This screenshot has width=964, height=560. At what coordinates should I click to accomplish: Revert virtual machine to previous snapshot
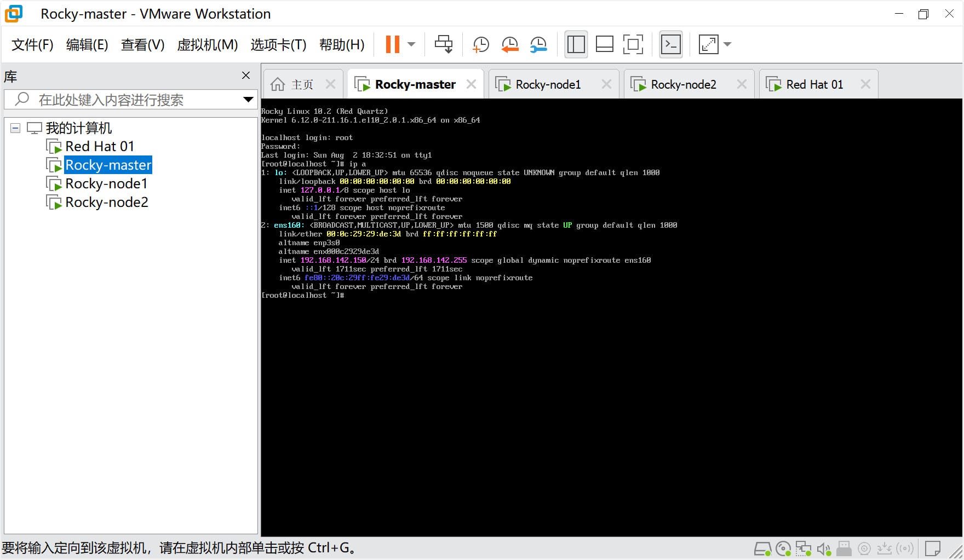click(510, 44)
